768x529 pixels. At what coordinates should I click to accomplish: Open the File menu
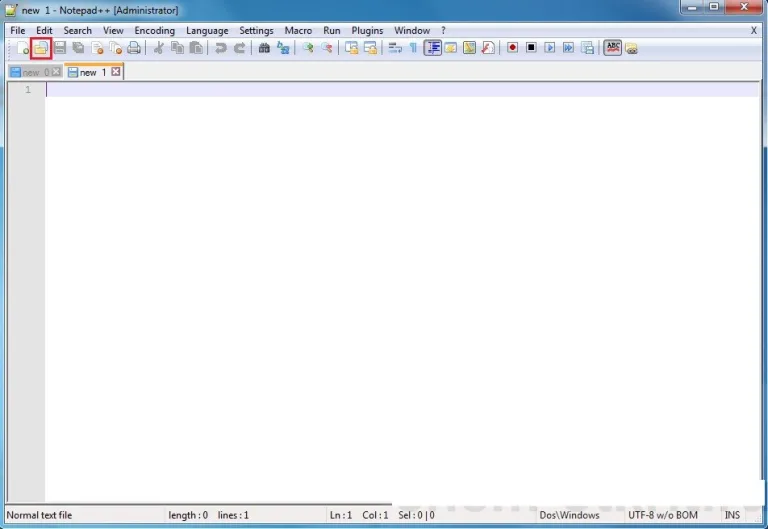pos(18,30)
